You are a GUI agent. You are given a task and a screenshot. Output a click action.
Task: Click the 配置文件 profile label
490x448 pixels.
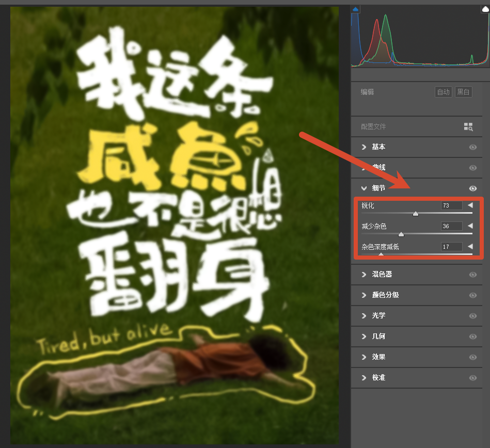373,126
